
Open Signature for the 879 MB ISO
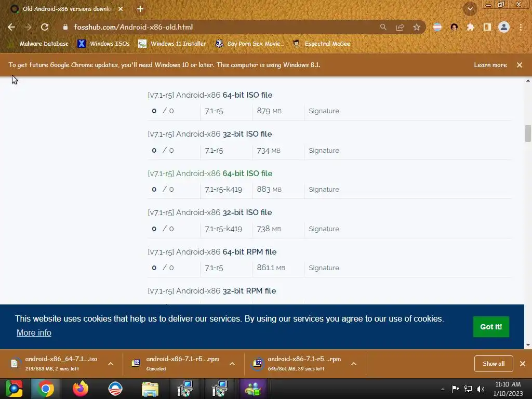324,111
